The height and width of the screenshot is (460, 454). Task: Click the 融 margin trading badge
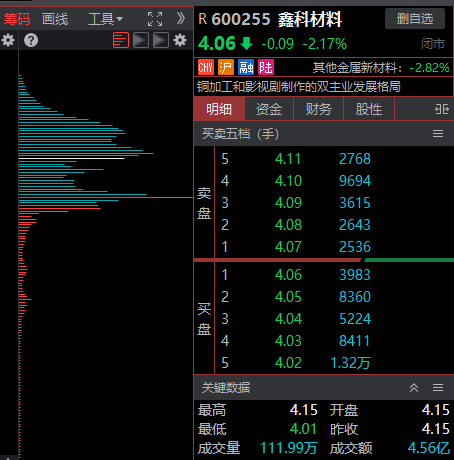246,68
